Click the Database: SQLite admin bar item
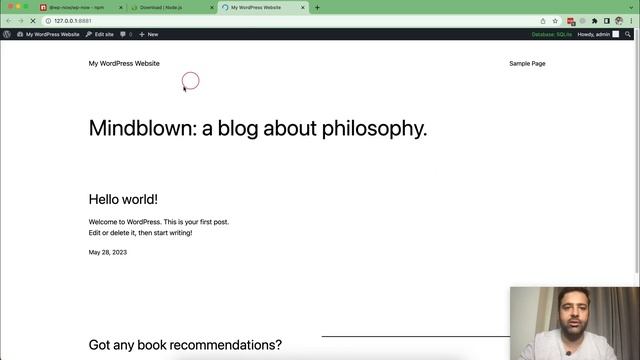This screenshot has width=640, height=360. (551, 34)
